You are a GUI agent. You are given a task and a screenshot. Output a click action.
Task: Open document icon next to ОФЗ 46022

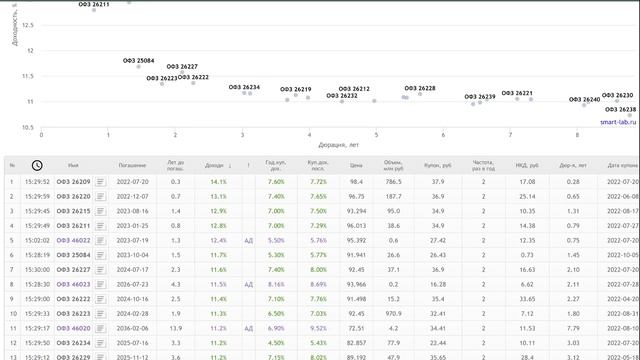coord(100,240)
